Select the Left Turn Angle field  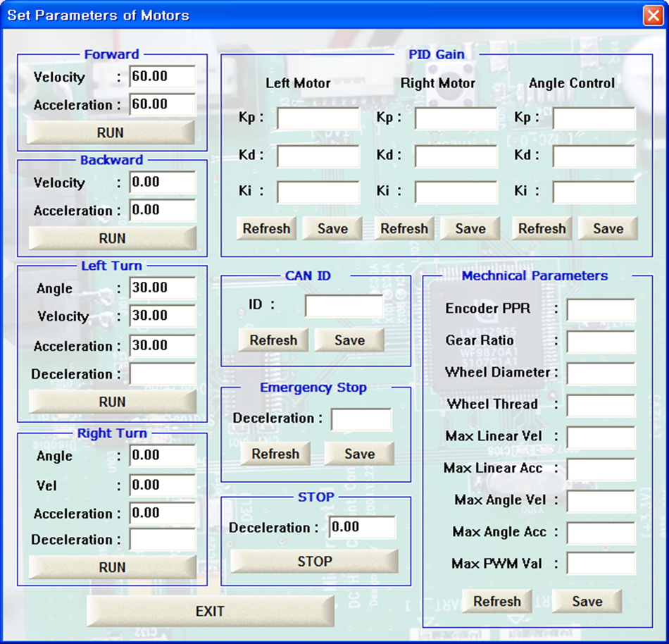(163, 287)
